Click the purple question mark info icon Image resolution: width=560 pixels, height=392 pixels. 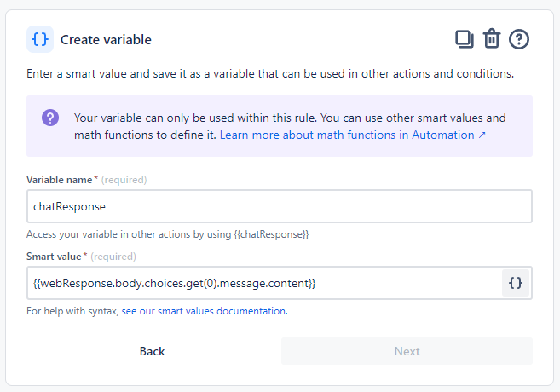pyautogui.click(x=50, y=118)
